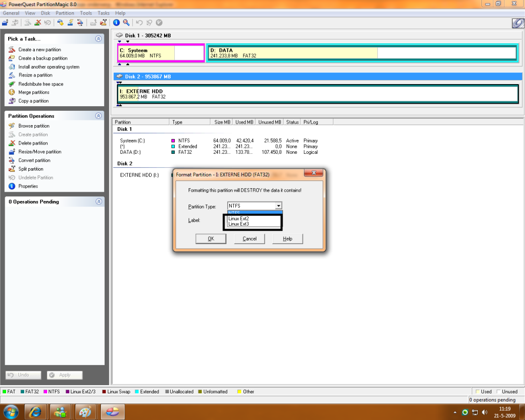Click the Install another operating system icon
Screen dimensions: 525x420
(12, 67)
